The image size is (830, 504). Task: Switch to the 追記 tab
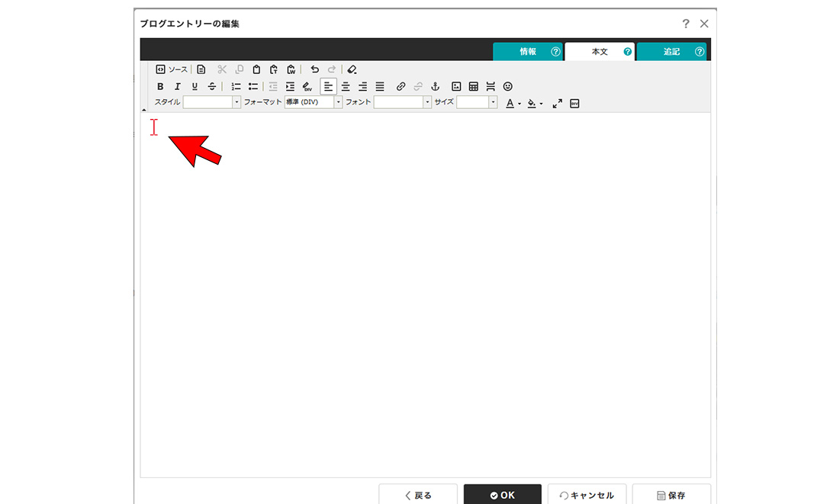[671, 52]
